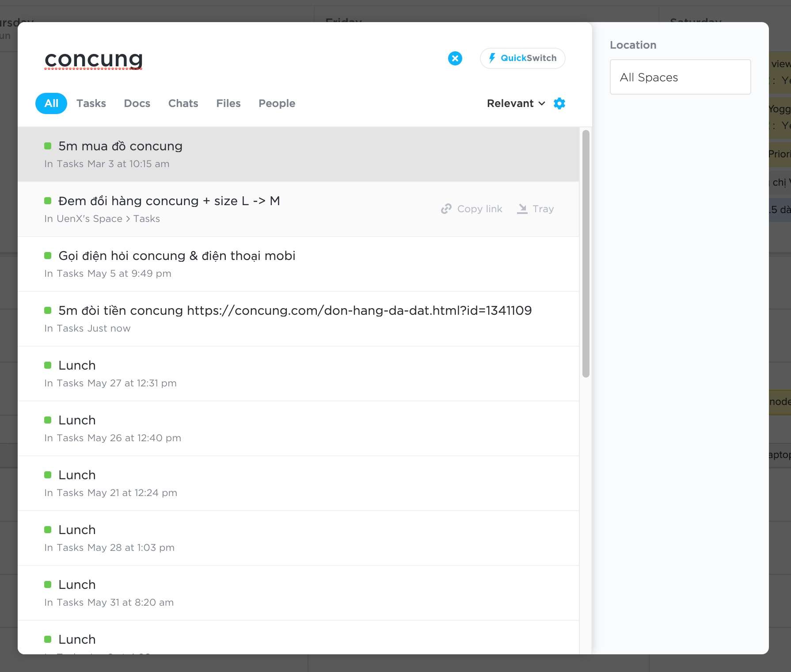Open result 'Đem đổi hàng concung + size L -> M'

(x=298, y=209)
